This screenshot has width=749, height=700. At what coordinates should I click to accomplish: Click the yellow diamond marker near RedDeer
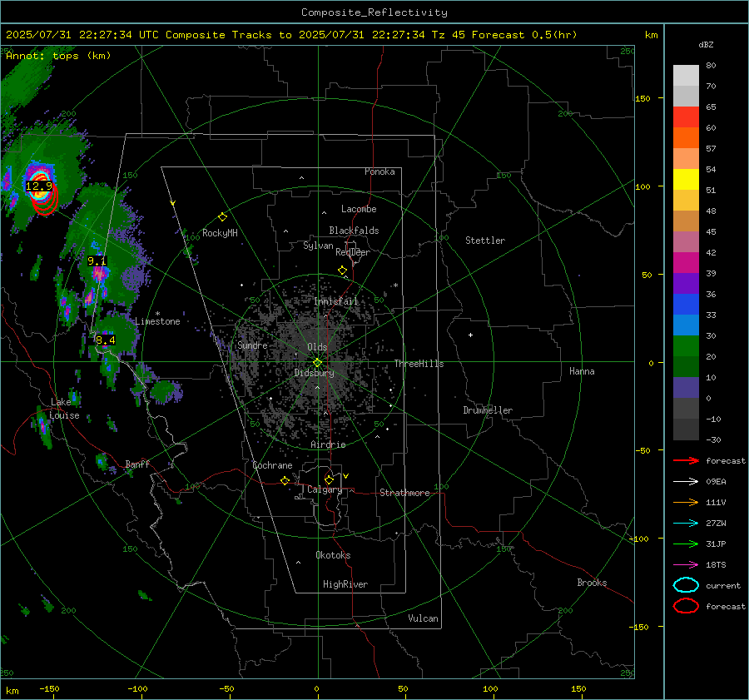pyautogui.click(x=343, y=271)
